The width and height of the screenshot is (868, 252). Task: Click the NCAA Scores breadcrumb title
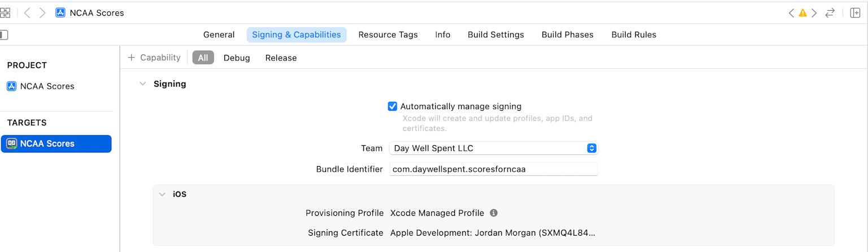[97, 12]
